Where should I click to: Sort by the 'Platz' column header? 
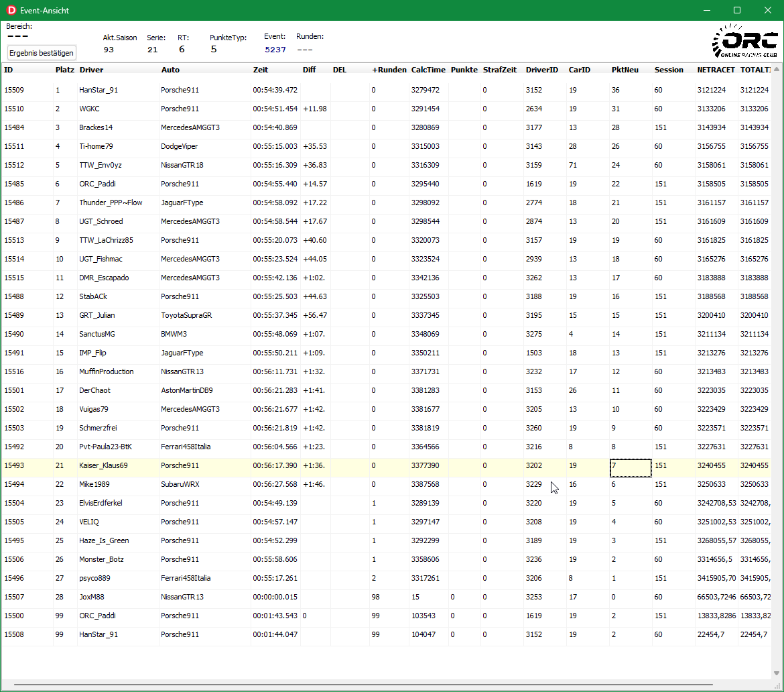64,70
